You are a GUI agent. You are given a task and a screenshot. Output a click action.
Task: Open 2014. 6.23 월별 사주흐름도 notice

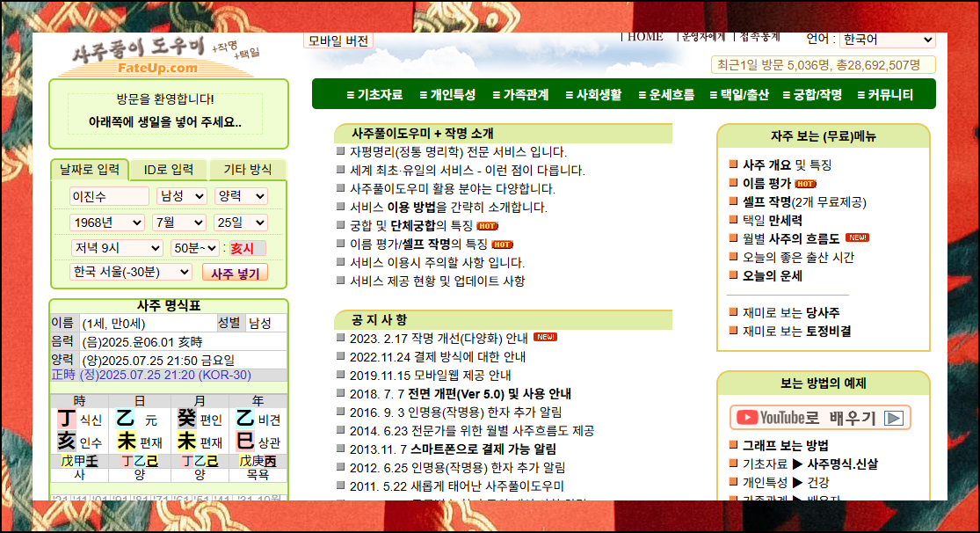(x=472, y=431)
